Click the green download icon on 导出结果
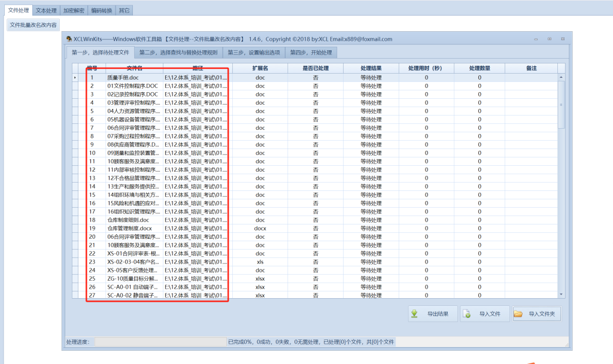613x364 pixels. (x=415, y=314)
